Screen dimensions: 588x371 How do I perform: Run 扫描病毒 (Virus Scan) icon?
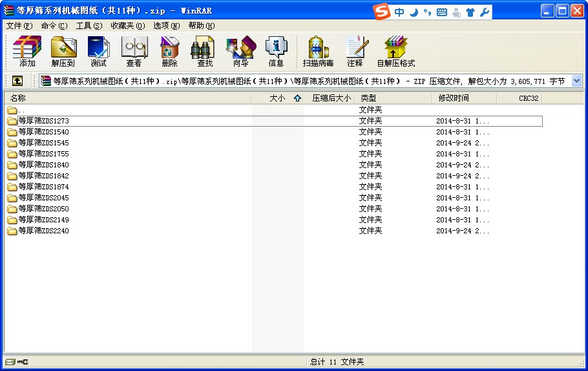coord(318,52)
